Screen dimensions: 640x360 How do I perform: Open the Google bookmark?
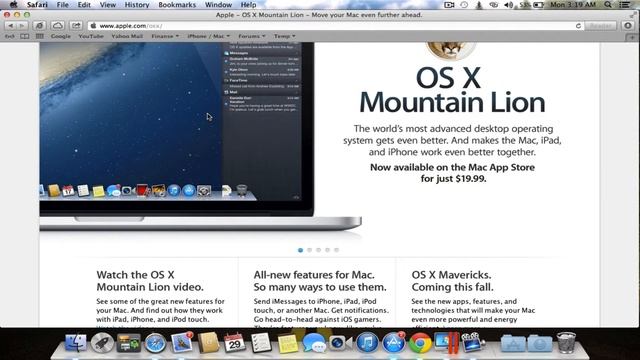tap(61, 36)
